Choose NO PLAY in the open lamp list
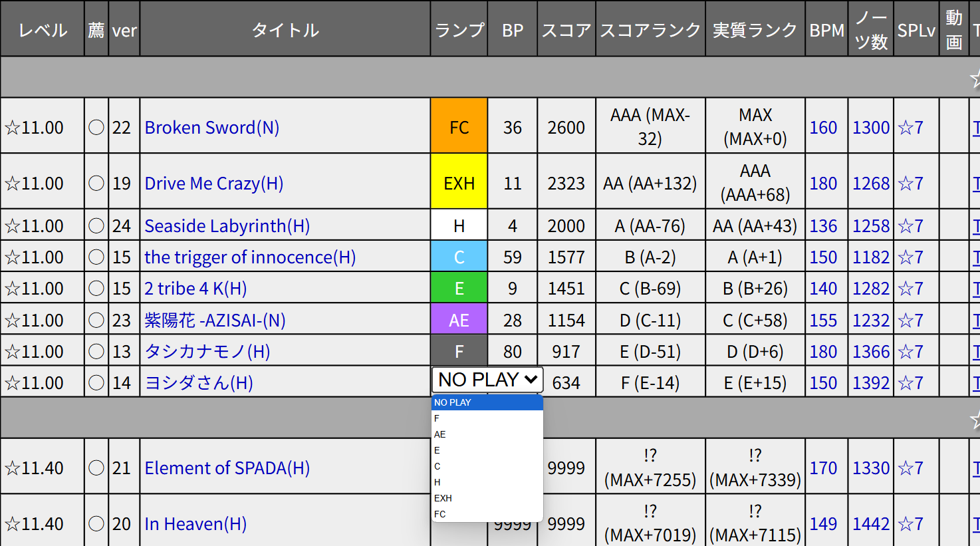Image resolution: width=980 pixels, height=546 pixels. 487,402
